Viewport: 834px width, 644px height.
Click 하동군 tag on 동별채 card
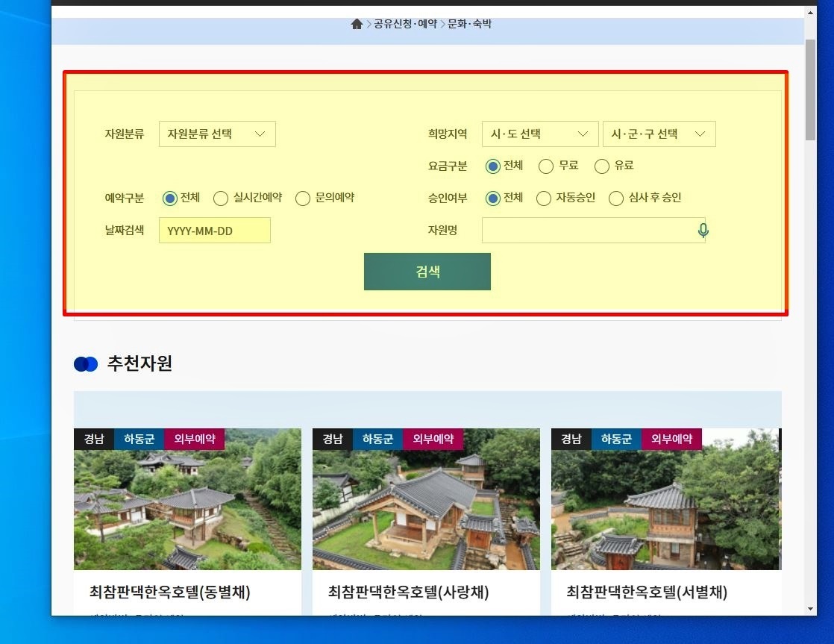tap(139, 439)
